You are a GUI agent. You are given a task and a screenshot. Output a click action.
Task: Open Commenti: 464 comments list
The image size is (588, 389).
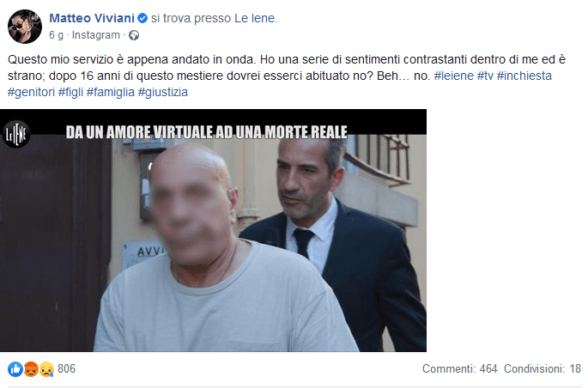coord(460,368)
